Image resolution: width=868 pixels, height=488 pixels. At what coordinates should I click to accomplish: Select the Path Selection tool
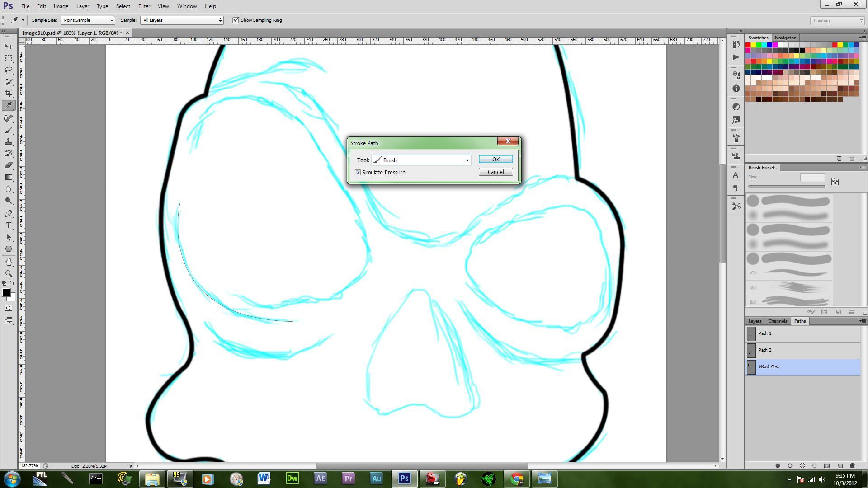tap(9, 237)
